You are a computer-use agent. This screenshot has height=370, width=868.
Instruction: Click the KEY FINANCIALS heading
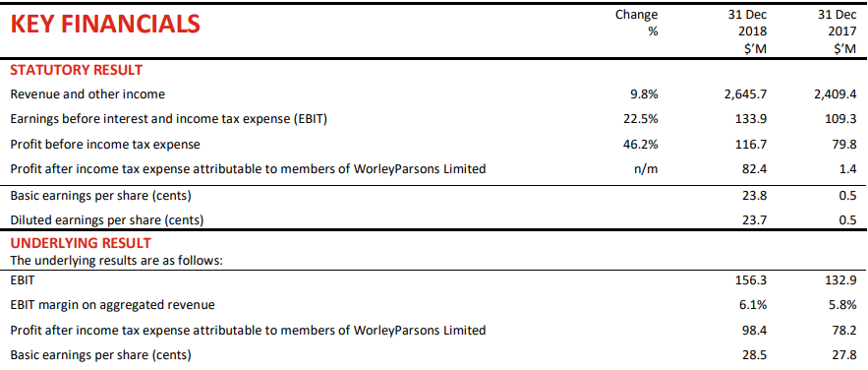pyautogui.click(x=105, y=25)
